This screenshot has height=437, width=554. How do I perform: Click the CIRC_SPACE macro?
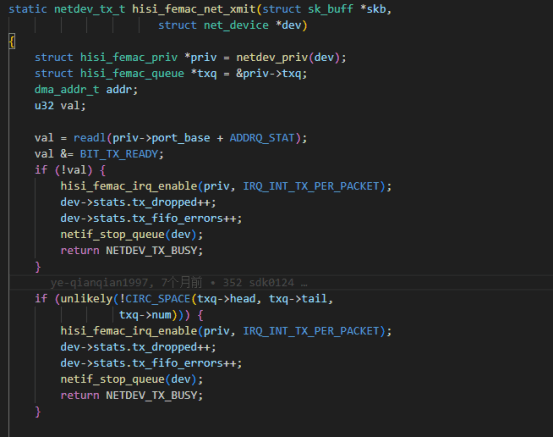pyautogui.click(x=158, y=299)
